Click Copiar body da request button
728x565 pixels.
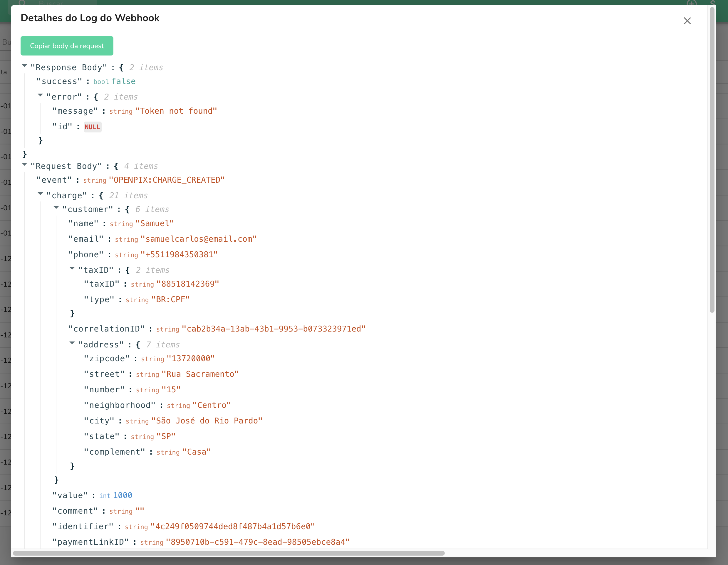click(67, 46)
